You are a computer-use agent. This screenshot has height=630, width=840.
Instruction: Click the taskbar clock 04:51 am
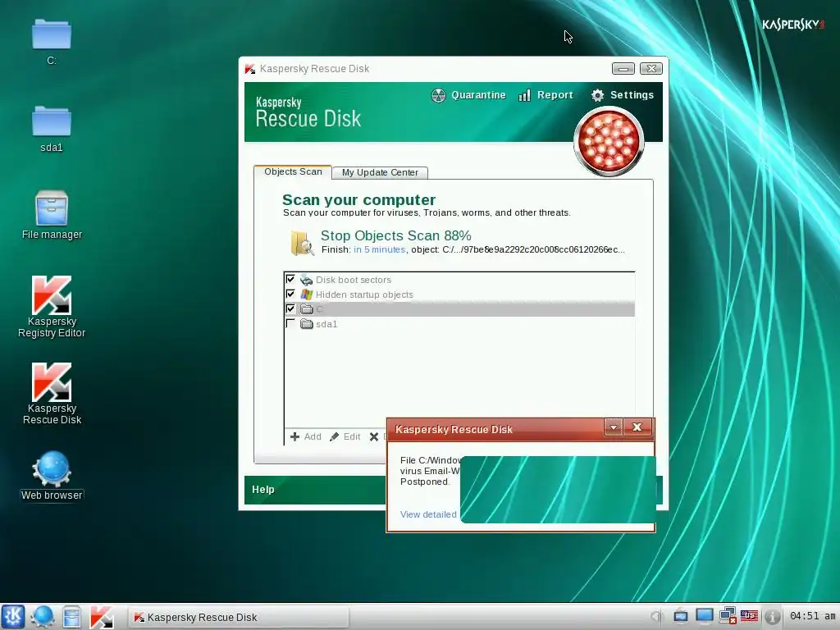812,616
